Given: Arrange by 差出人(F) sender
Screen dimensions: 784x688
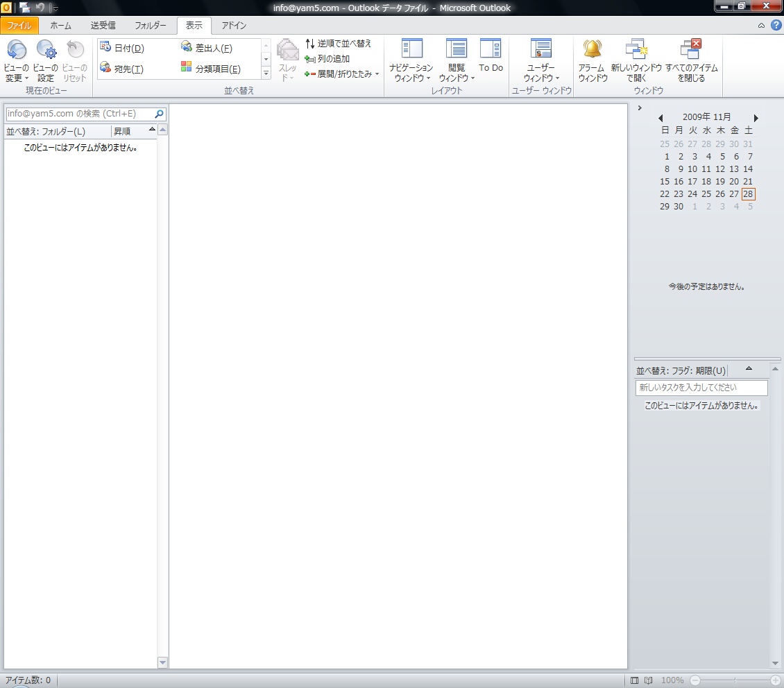Looking at the screenshot, I should 207,48.
